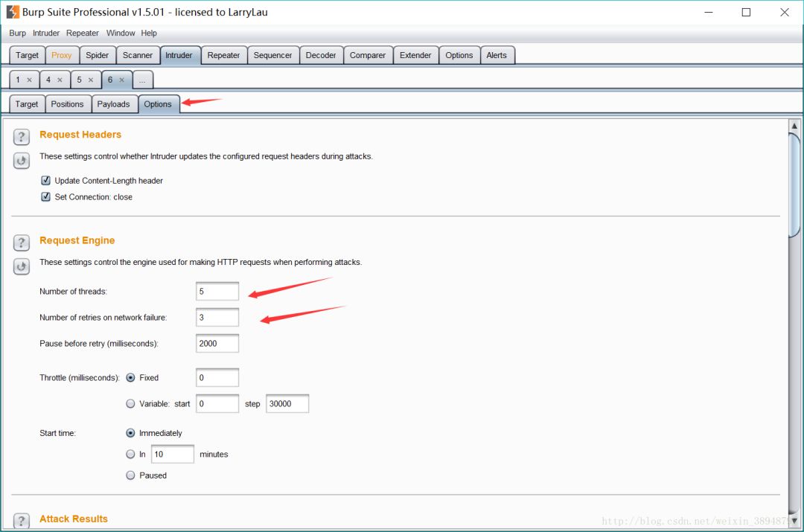
Task: Select Intruder attack tab 1
Action: (18, 80)
